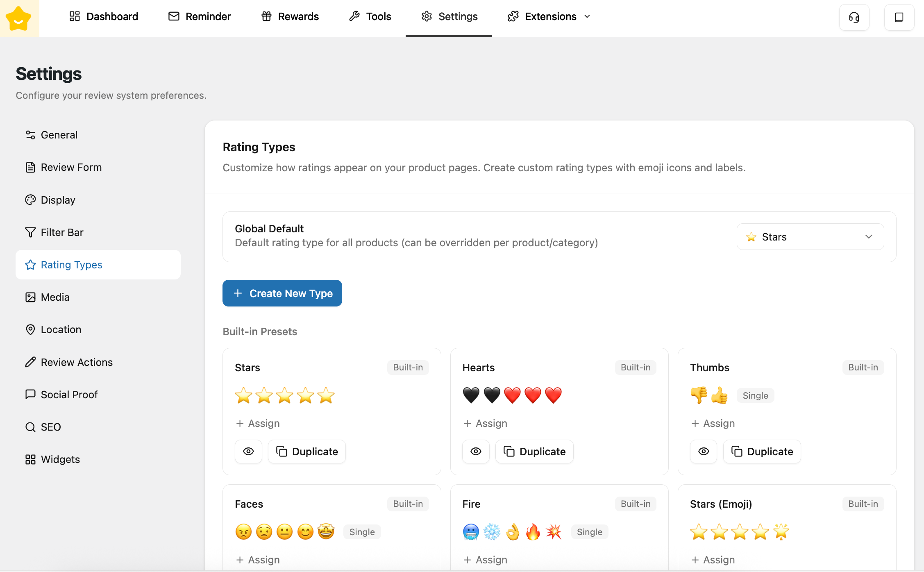Viewport: 924px width, 572px height.
Task: Click the third star in the Stars preset
Action: coord(285,395)
